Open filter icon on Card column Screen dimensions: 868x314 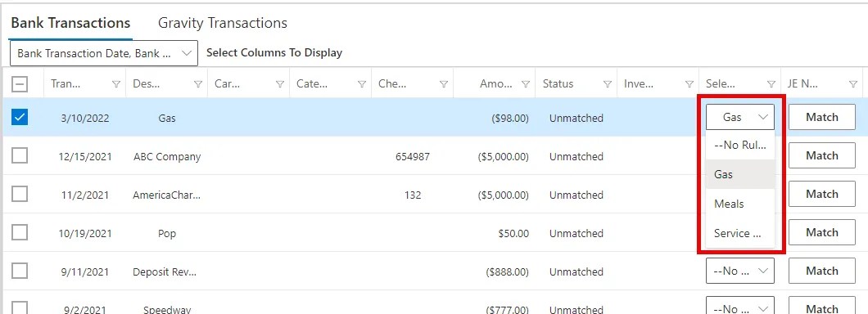pos(280,84)
